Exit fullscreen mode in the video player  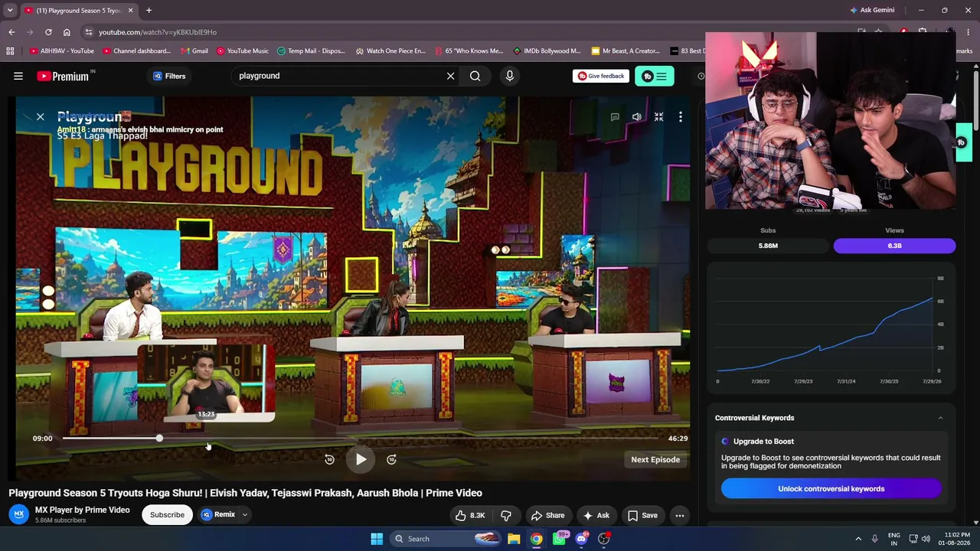[658, 117]
